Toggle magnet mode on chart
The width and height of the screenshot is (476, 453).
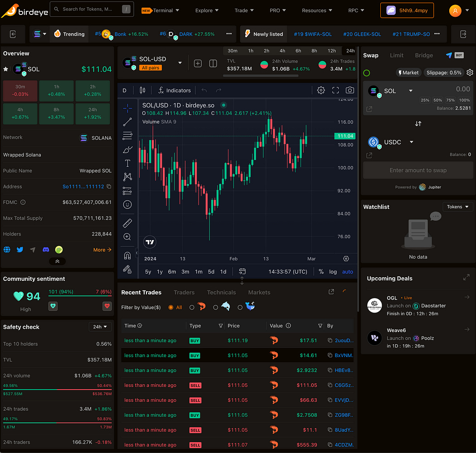point(127,255)
